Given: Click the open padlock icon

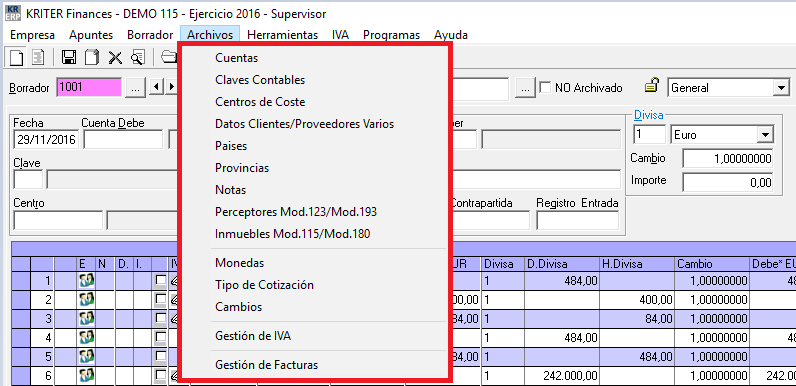Looking at the screenshot, I should (652, 86).
